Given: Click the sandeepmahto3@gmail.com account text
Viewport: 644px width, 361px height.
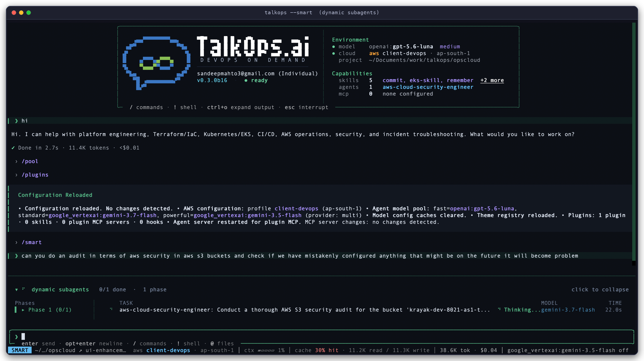Looking at the screenshot, I should pos(236,74).
